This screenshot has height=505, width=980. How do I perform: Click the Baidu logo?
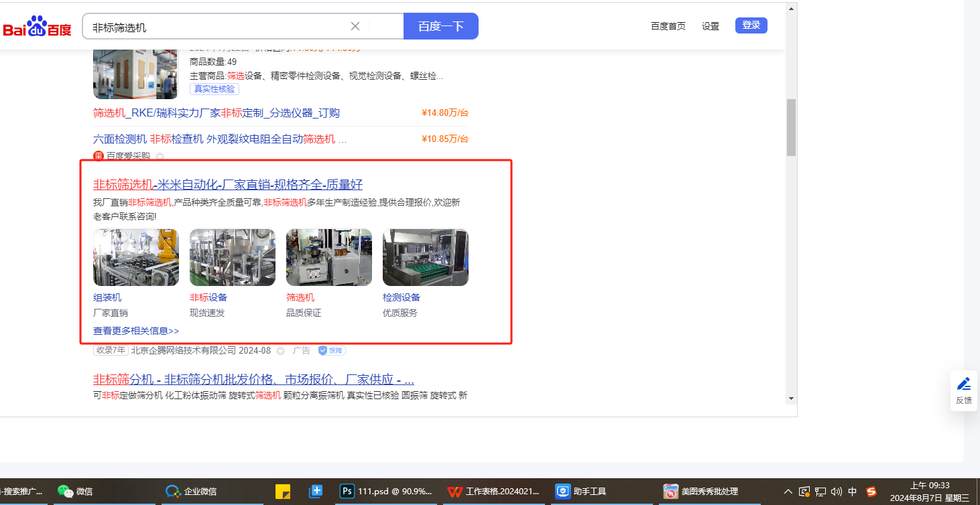click(37, 27)
